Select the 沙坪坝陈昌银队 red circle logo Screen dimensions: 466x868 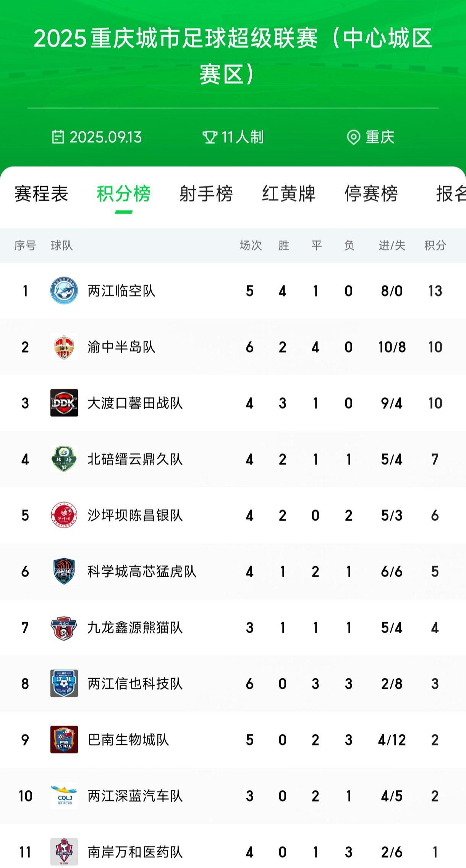[x=64, y=515]
